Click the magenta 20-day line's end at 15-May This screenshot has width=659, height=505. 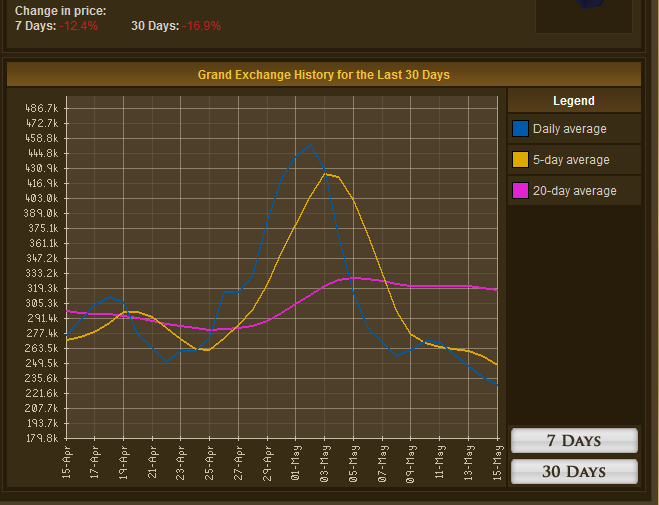pos(497,290)
